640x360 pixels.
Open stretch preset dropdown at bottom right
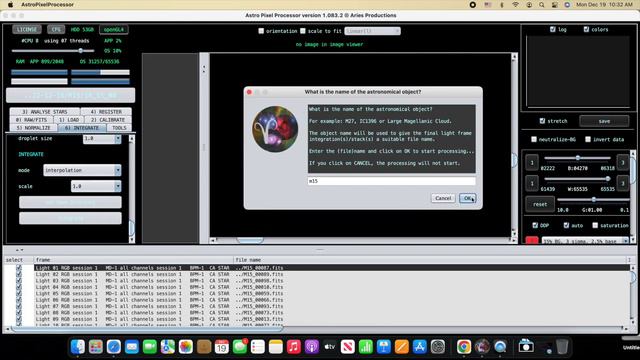(x=585, y=241)
